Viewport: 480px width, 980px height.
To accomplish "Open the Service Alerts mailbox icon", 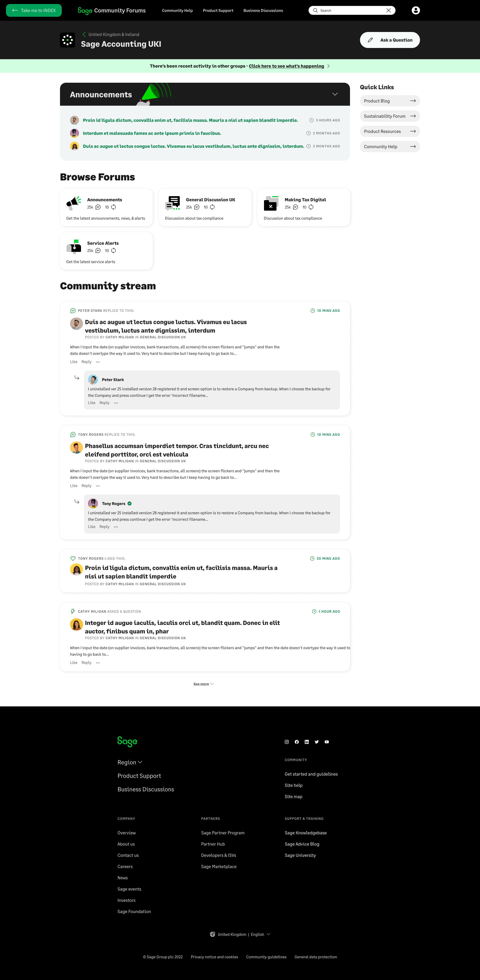I will (74, 247).
